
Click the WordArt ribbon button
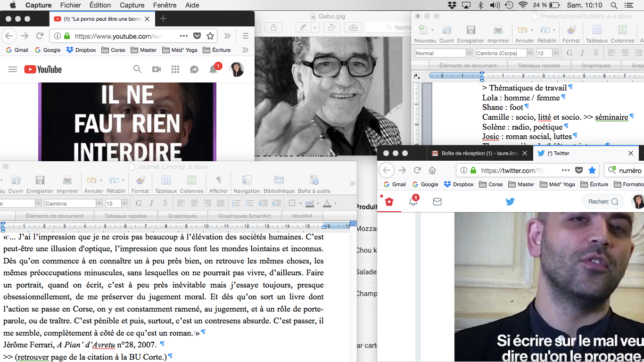point(302,216)
